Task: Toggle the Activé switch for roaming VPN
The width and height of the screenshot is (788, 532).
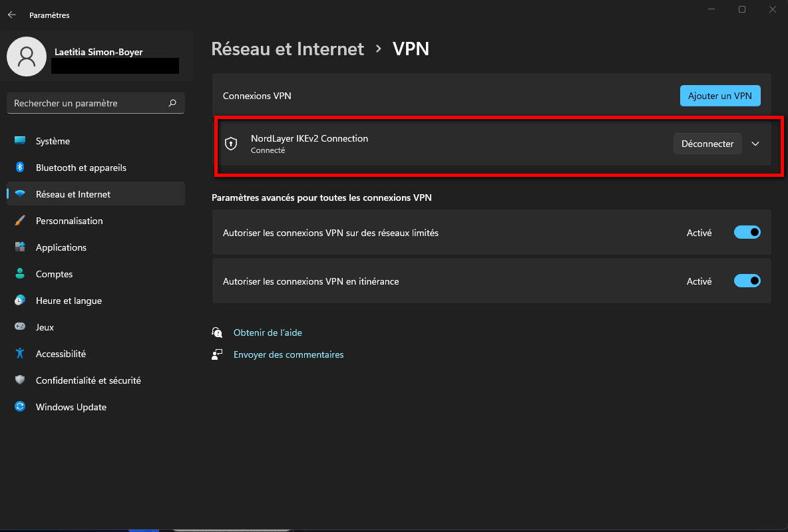Action: [x=747, y=281]
